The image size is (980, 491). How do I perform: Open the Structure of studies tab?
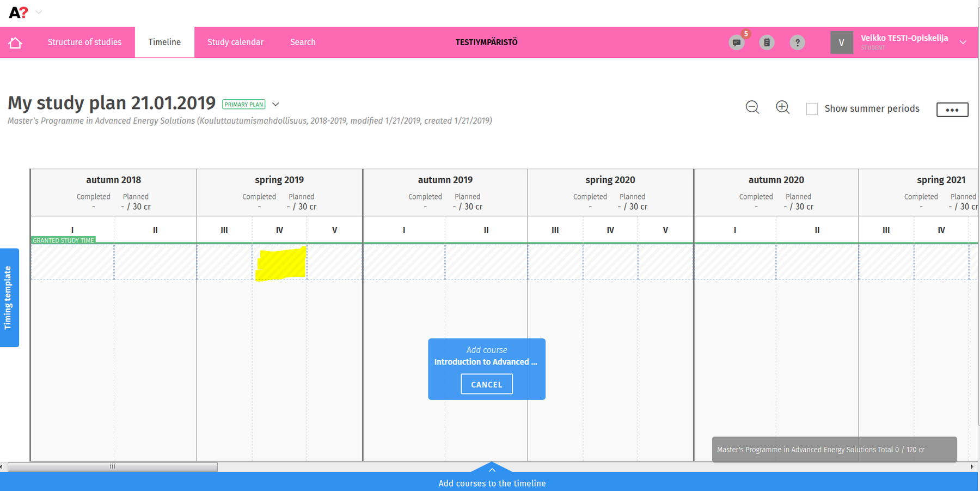tap(84, 43)
